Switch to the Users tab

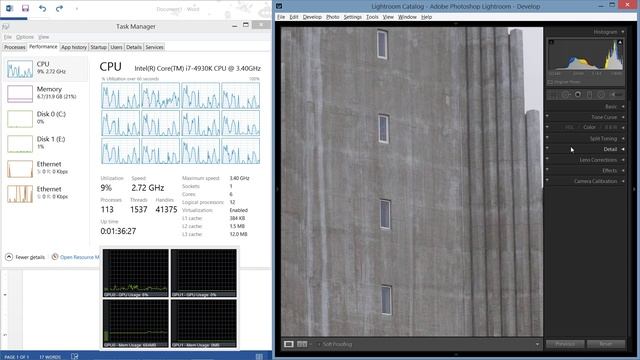(x=116, y=47)
